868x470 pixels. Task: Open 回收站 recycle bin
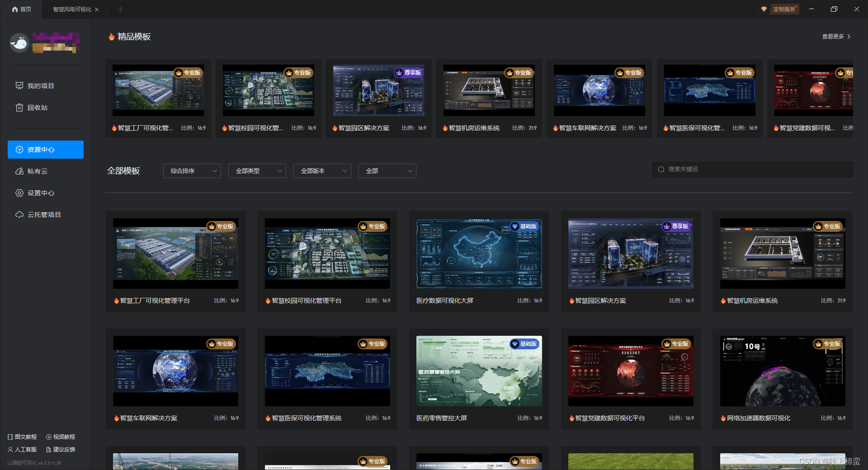tap(46, 108)
